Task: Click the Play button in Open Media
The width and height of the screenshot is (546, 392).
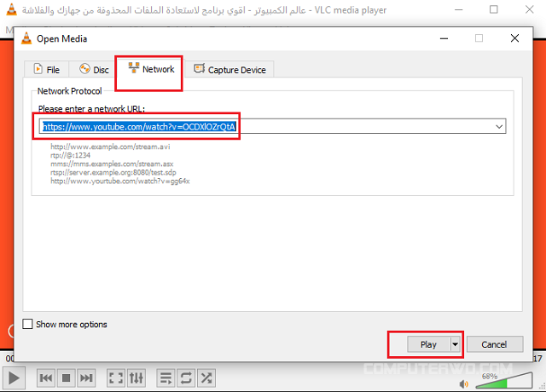Action: [428, 344]
